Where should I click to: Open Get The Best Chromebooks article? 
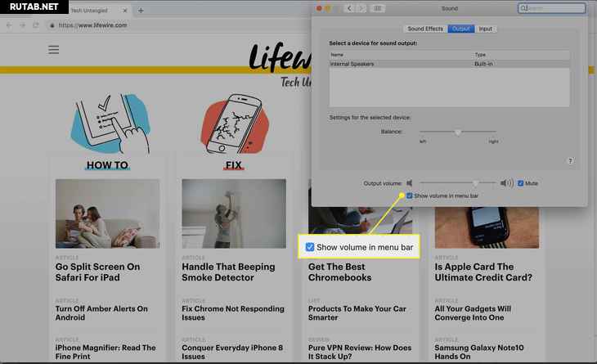(339, 272)
